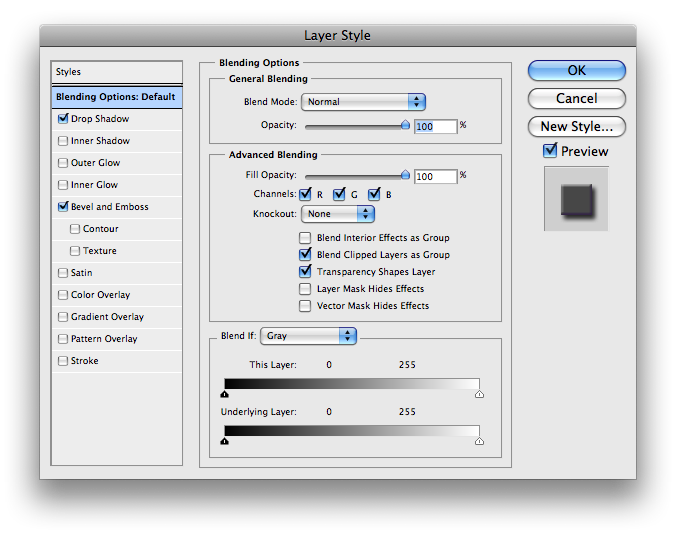Image resolution: width=676 pixels, height=534 pixels.
Task: Open Stroke settings by its label
Action: (x=84, y=361)
